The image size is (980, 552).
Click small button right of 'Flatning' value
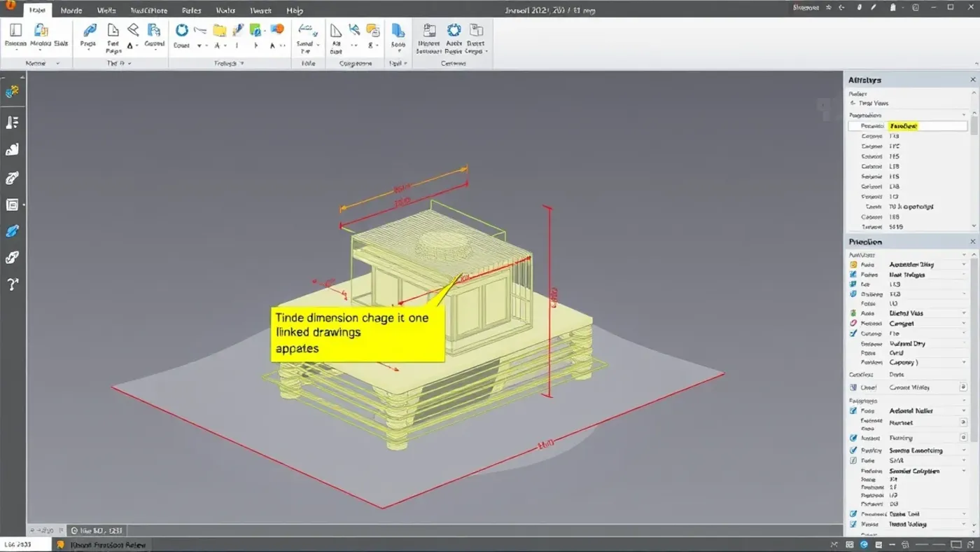coord(963,438)
